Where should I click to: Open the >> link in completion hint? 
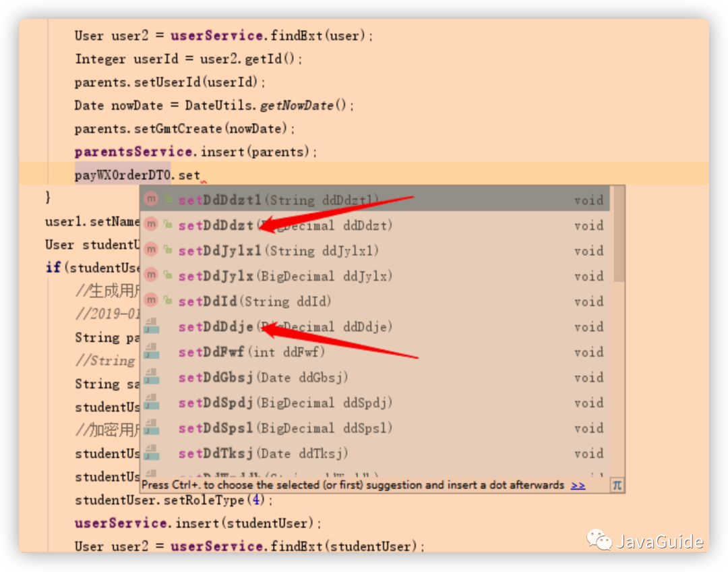pyautogui.click(x=578, y=486)
